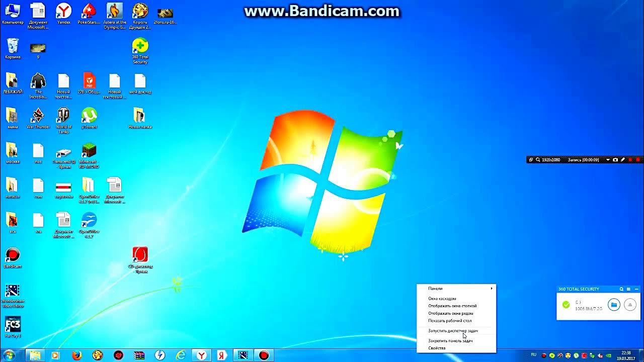The width and height of the screenshot is (644, 362).
Task: Open Bandicam recording bar dropdown arrow
Action: click(x=608, y=160)
